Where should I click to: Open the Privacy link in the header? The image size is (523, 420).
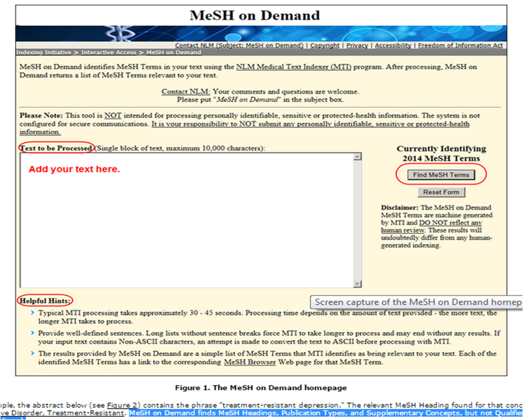click(357, 46)
